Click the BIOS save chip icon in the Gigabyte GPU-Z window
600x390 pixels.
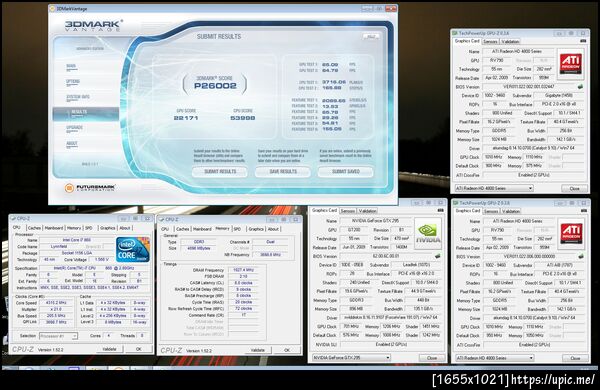pos(580,87)
